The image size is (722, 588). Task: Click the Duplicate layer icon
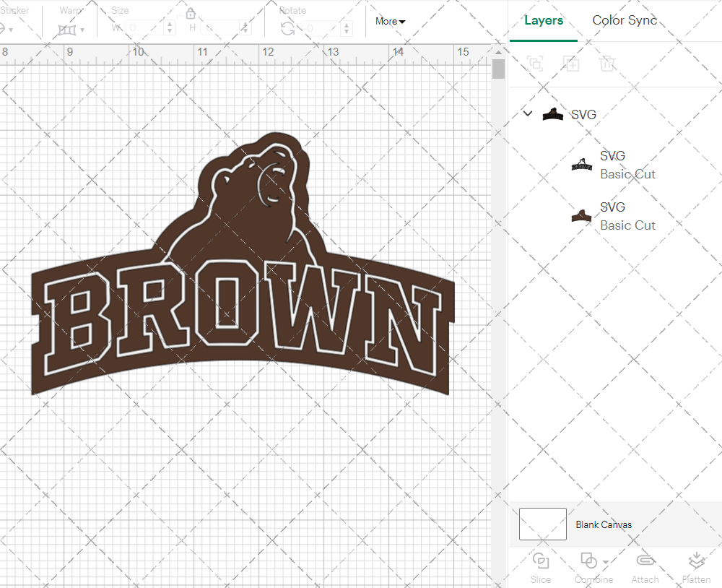coord(571,64)
